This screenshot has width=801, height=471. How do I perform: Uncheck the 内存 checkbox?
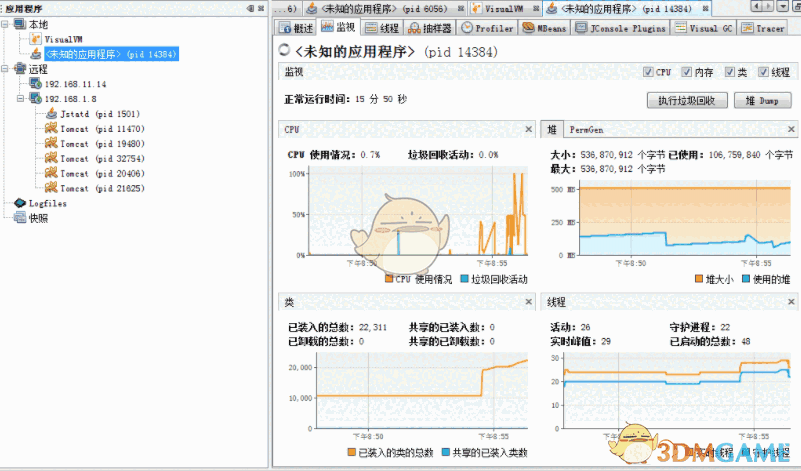[687, 72]
